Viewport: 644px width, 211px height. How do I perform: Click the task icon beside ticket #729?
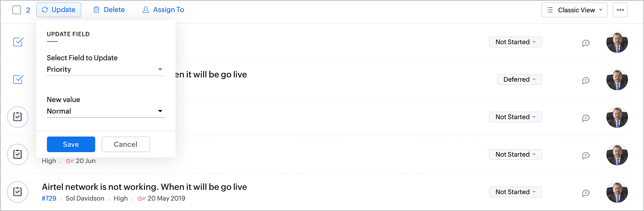18,192
